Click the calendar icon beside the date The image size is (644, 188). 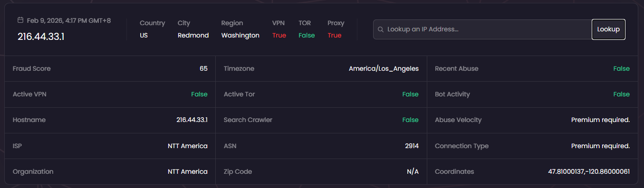[x=20, y=20]
